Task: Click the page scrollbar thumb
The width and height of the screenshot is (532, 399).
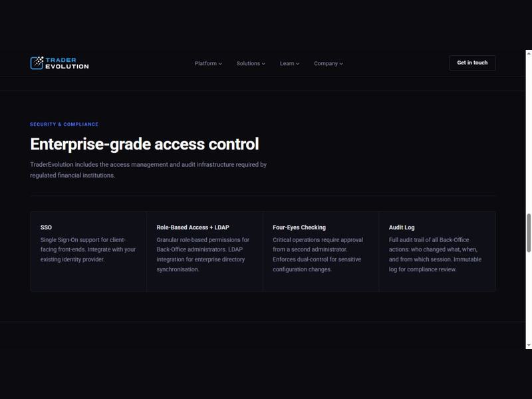Action: tap(529, 233)
